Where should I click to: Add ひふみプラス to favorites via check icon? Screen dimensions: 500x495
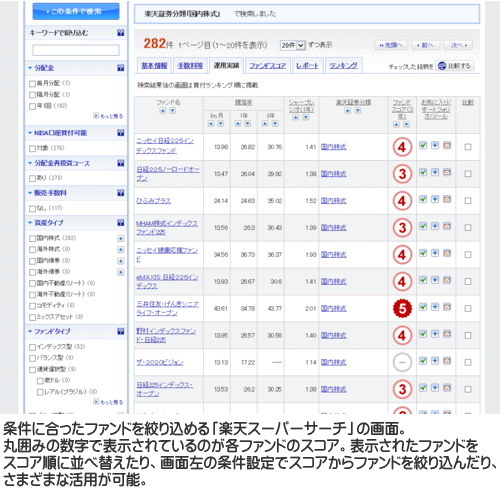tap(423, 199)
